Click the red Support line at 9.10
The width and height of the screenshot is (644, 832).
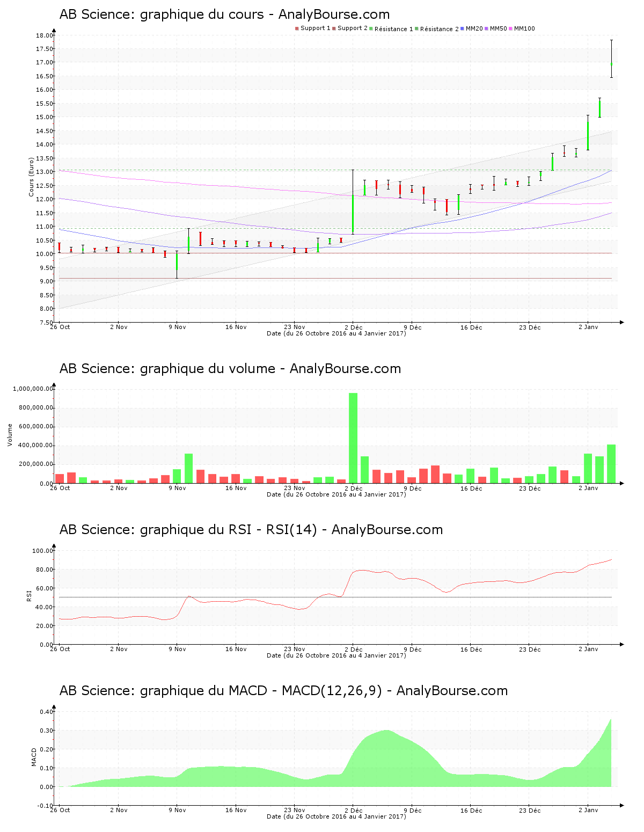coord(335,278)
